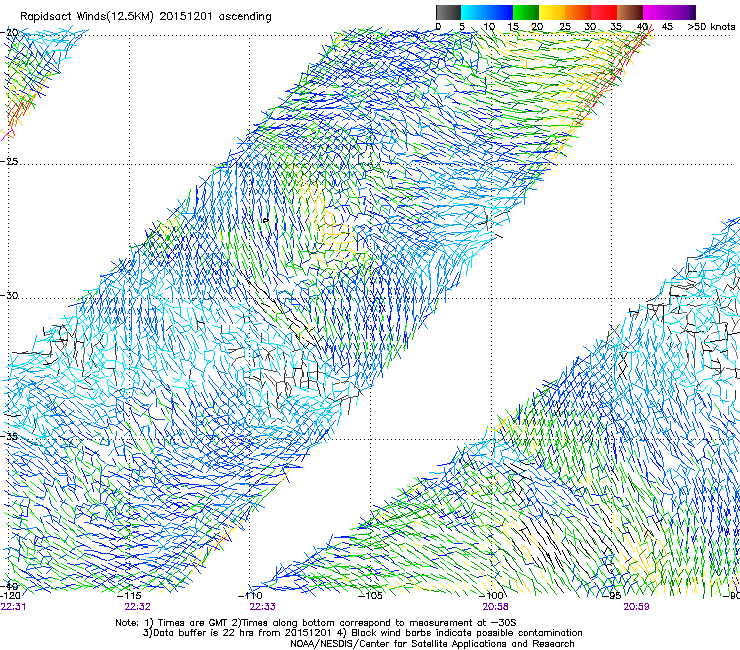Click the -95 longitude axis label

(x=612, y=595)
